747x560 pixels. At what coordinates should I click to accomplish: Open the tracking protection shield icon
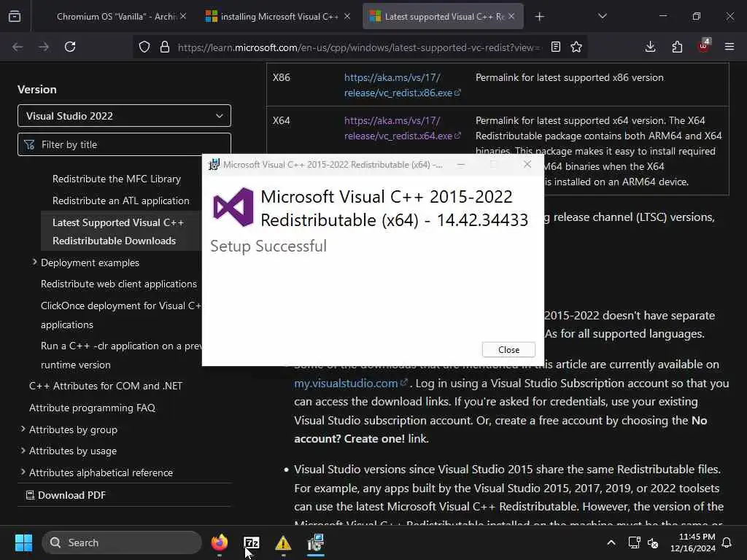pyautogui.click(x=144, y=47)
